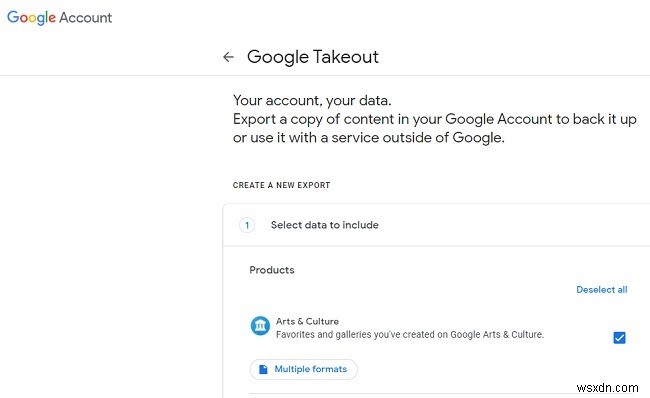Click the Products heading text

point(272,270)
